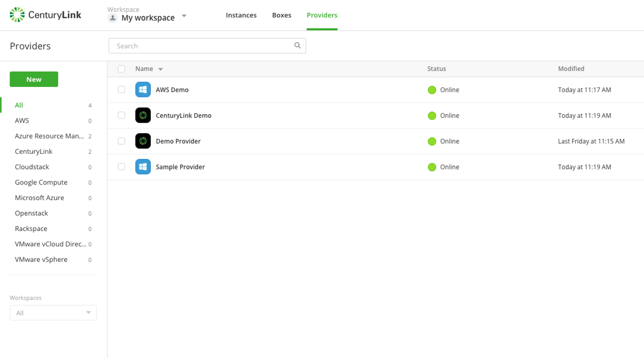Click 'Last Friday at 11:15 AM' text

[x=591, y=141]
